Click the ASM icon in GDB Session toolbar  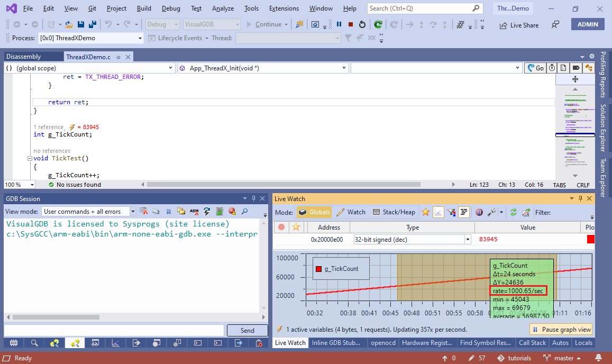pyautogui.click(x=194, y=211)
